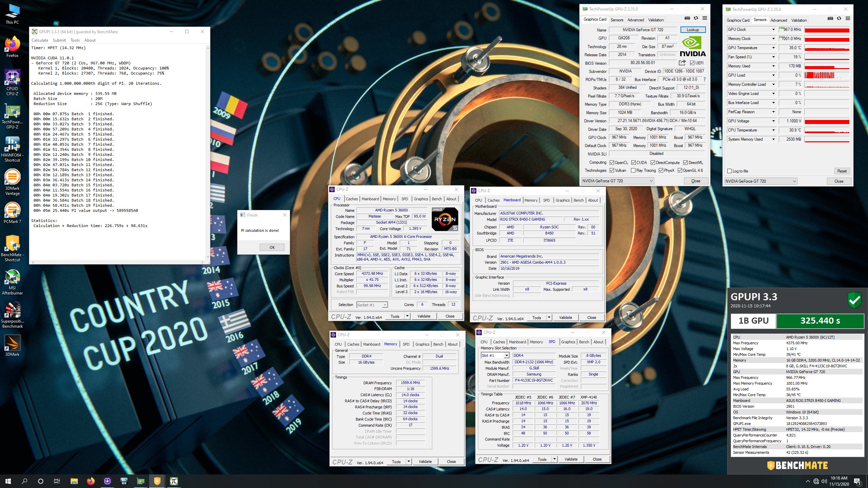
Task: Expand Memory Clock sensor dropdown
Action: (773, 39)
